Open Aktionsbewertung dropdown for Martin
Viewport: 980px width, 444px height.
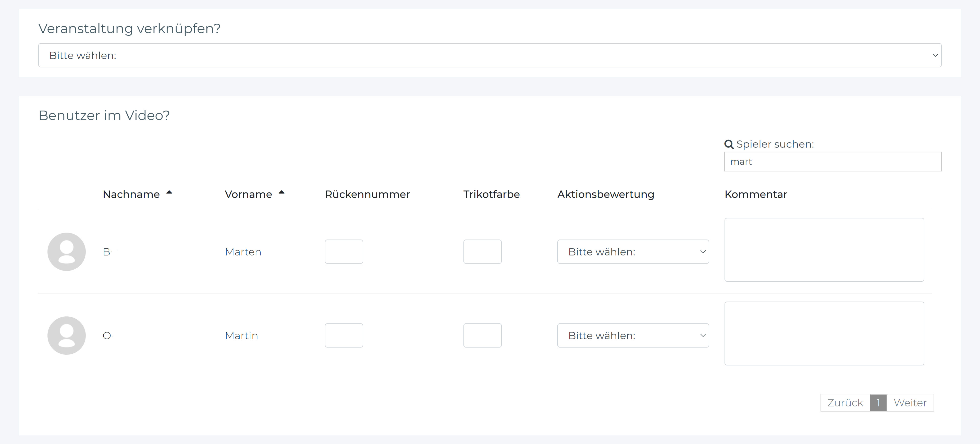(633, 335)
